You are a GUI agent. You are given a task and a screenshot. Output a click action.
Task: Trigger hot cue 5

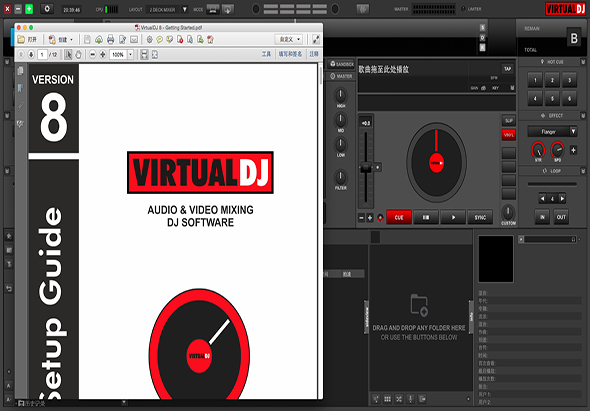pos(552,99)
